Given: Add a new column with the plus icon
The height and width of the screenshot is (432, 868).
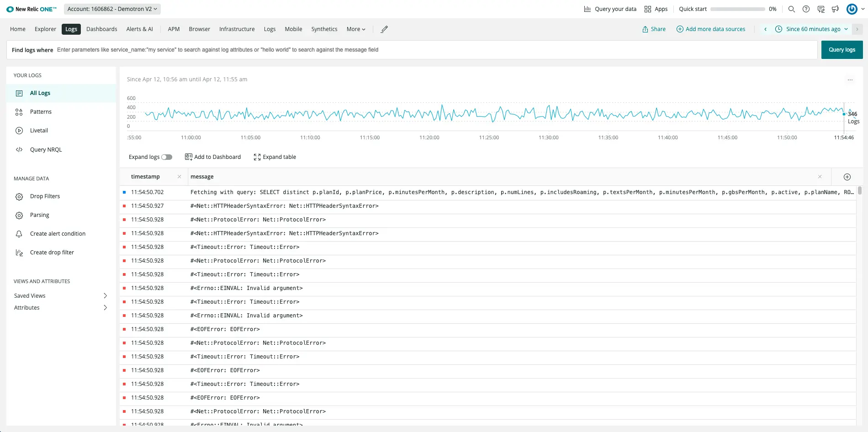Looking at the screenshot, I should click(847, 177).
